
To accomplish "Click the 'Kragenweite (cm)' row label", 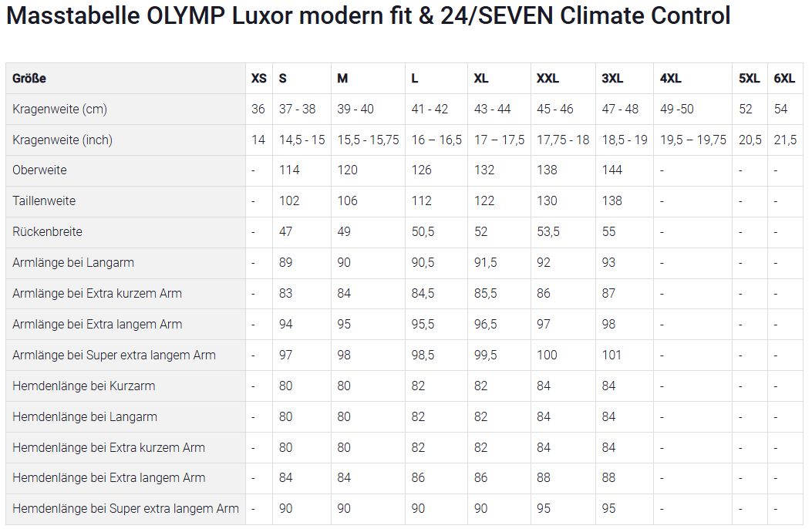I will 59,110.
